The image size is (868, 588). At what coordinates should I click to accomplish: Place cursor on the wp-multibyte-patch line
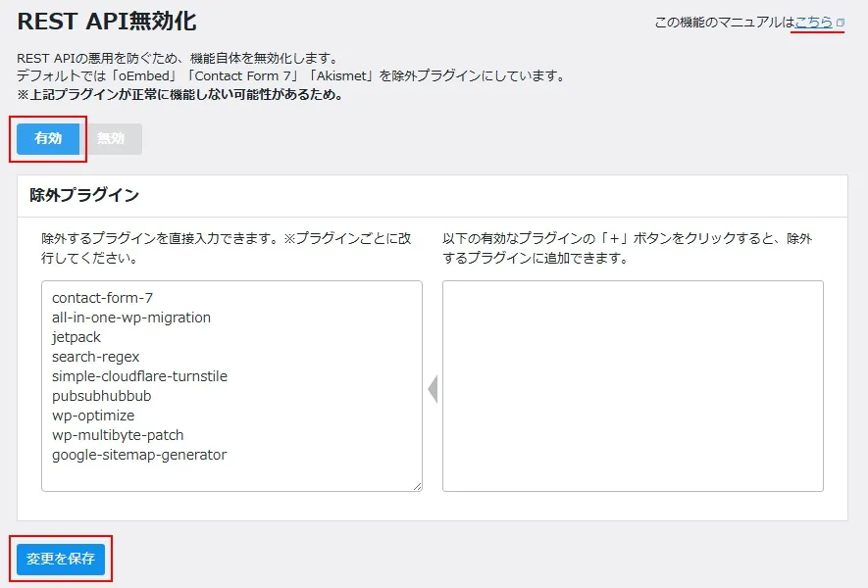tap(118, 435)
